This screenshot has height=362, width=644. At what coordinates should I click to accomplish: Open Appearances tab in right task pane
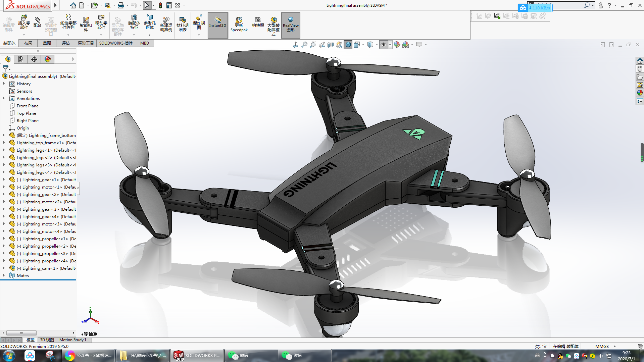pos(640,93)
